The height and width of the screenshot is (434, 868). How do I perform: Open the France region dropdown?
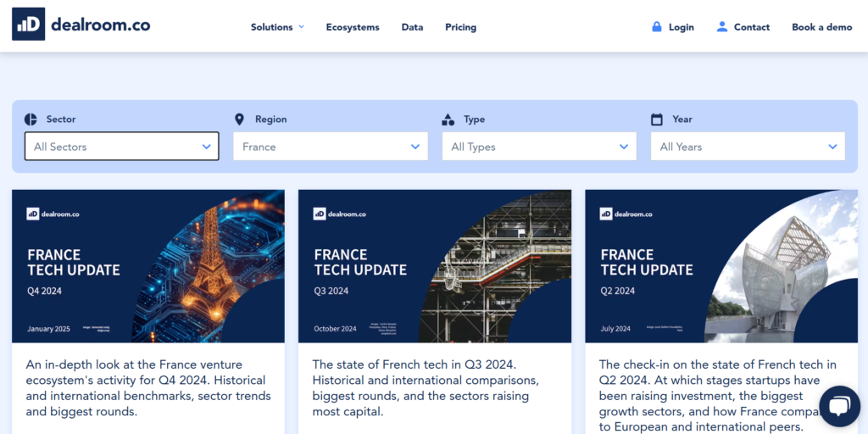tap(331, 147)
